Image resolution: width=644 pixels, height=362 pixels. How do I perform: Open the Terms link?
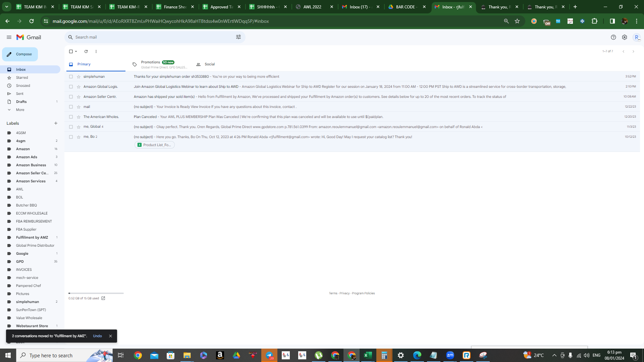tap(333, 293)
